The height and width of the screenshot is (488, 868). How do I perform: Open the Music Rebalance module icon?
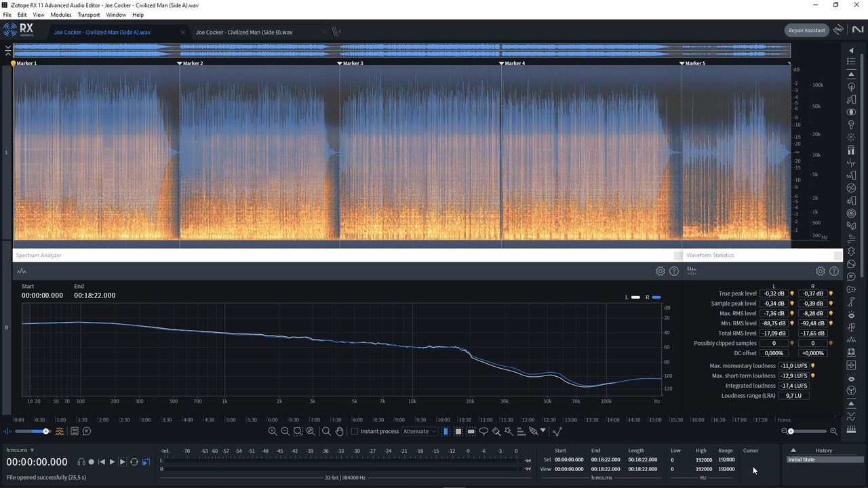[851, 327]
